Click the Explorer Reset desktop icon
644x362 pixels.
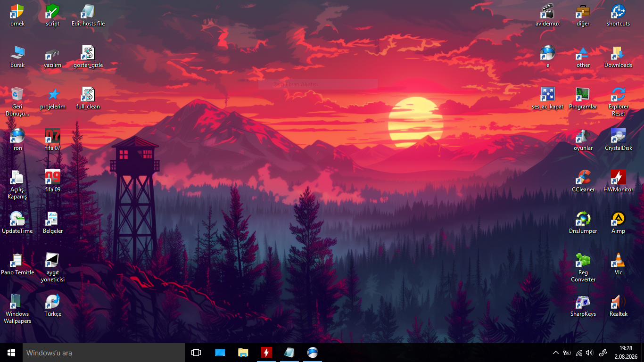coord(618,101)
